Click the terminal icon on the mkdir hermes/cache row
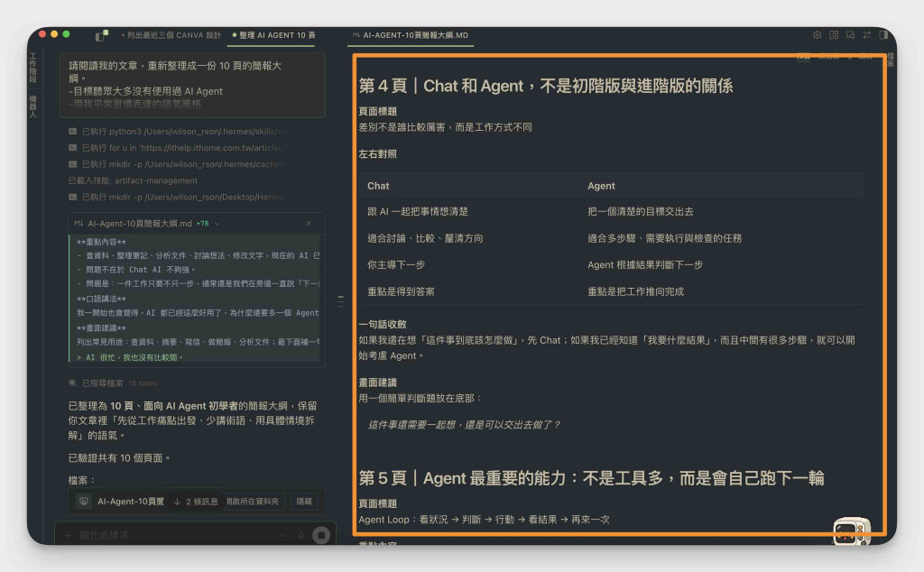This screenshot has width=924, height=572. coord(72,164)
